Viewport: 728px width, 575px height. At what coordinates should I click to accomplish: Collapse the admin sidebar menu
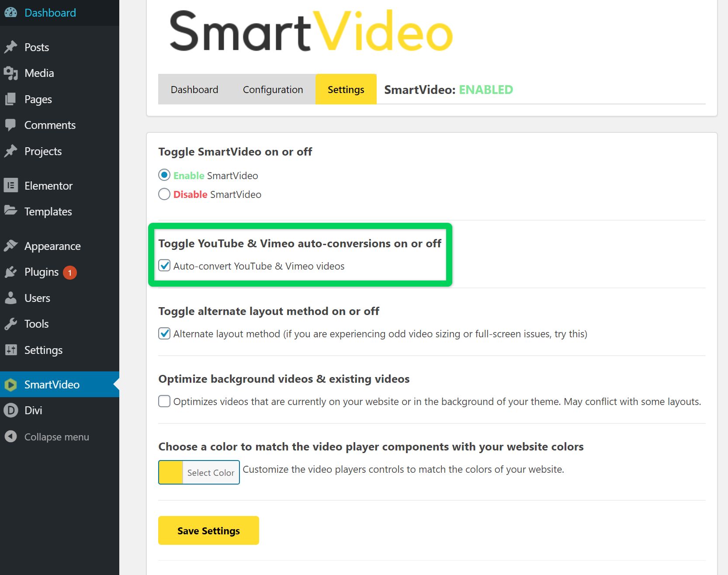coord(11,436)
